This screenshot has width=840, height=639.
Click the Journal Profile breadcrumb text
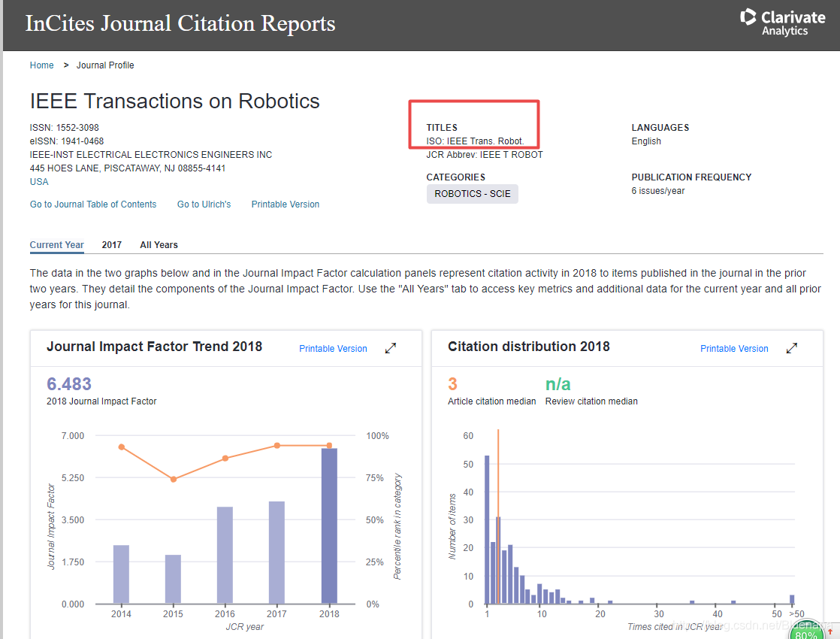point(105,65)
